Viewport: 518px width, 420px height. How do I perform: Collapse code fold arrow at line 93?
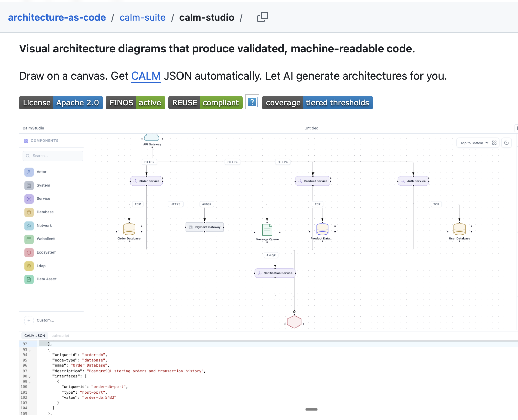pos(30,350)
